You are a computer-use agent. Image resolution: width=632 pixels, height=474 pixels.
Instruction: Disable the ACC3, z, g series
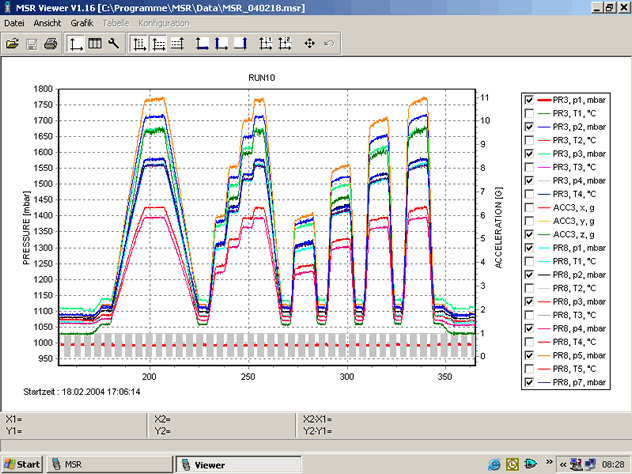tap(529, 233)
